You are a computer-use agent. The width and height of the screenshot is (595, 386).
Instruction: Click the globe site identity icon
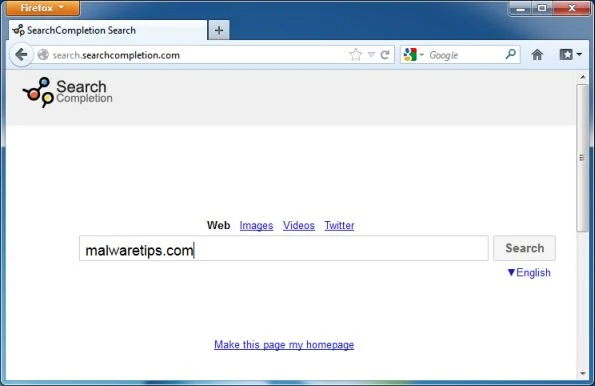[43, 55]
